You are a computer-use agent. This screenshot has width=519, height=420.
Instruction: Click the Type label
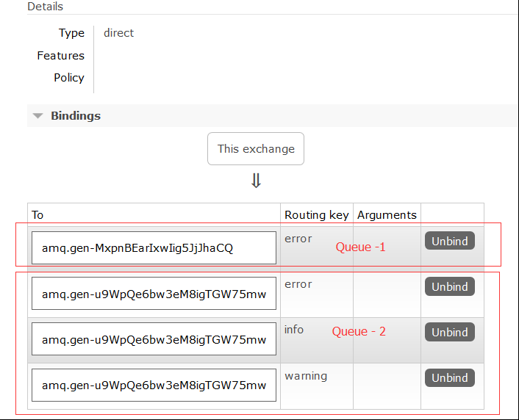tap(71, 33)
